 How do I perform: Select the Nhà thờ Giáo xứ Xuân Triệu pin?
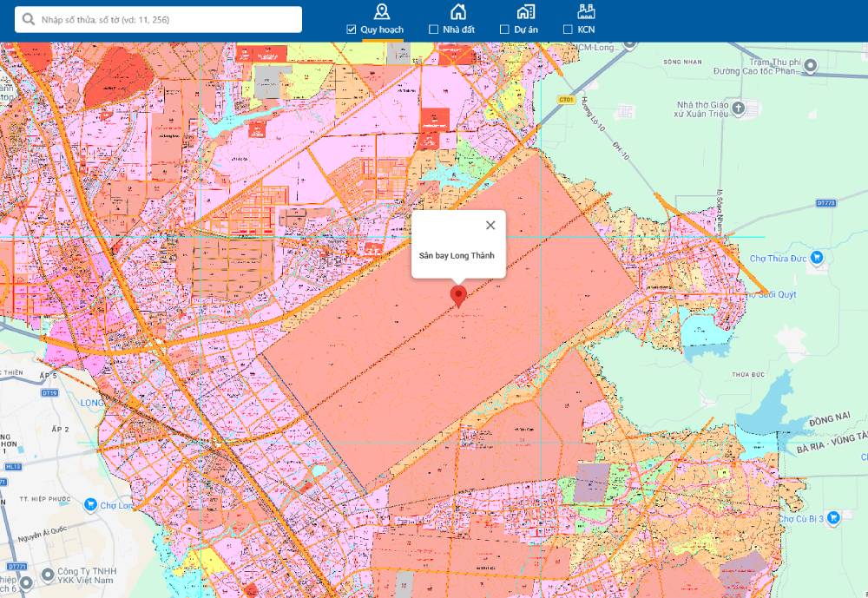tap(738, 108)
